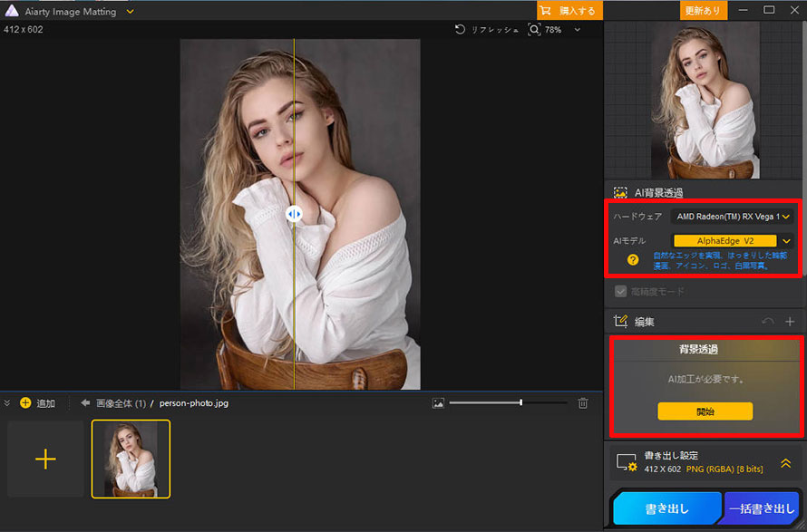The image size is (807, 532).
Task: Enable the 高精度モード checkbox
Action: coord(621,292)
